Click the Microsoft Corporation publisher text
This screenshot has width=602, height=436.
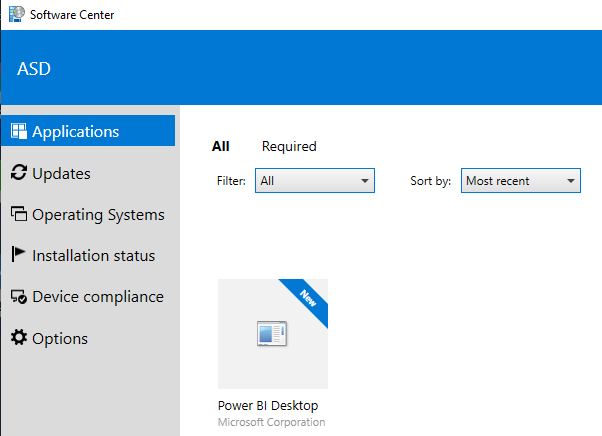271,422
